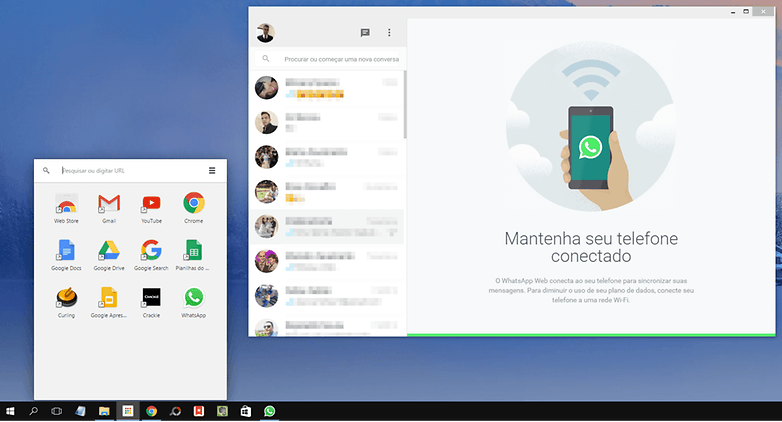Image resolution: width=782 pixels, height=422 pixels.
Task: Open the Windows Store taskbar icon
Action: [x=246, y=411]
